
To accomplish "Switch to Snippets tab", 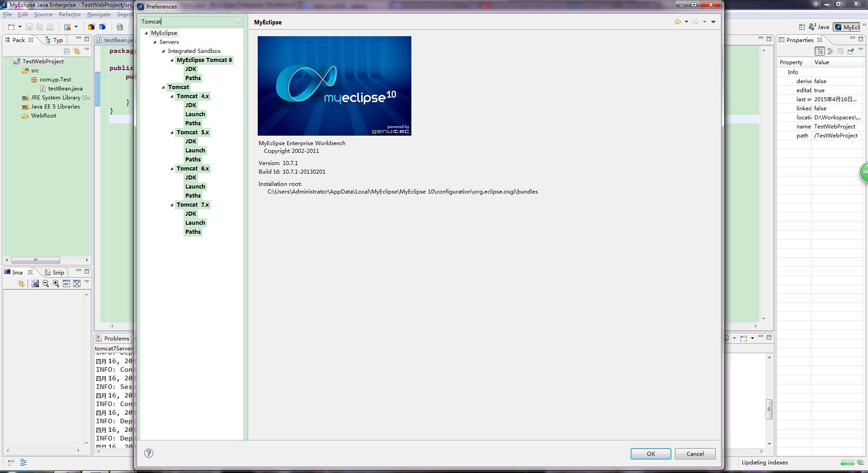I will 54,272.
